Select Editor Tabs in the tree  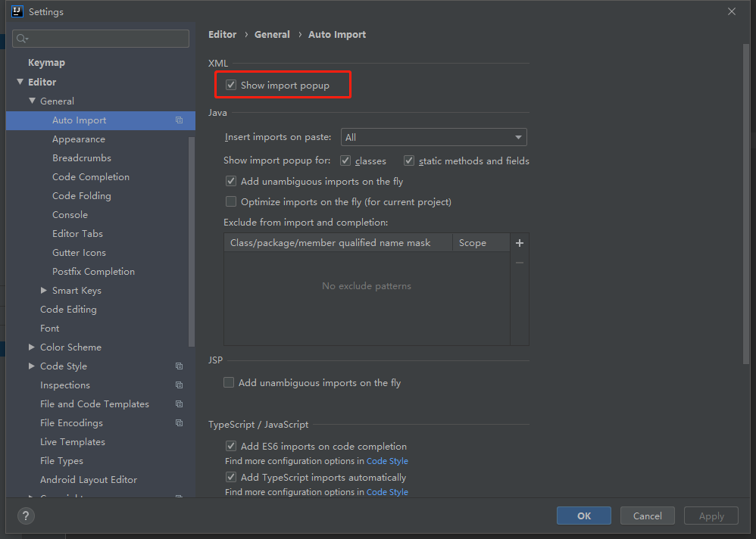[77, 234]
